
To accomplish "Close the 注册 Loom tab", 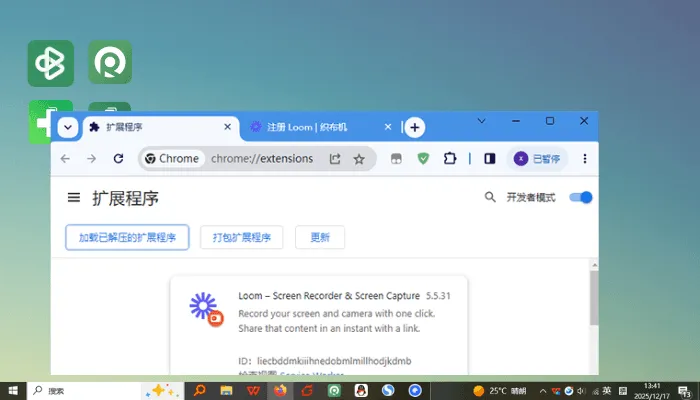I will 388,127.
